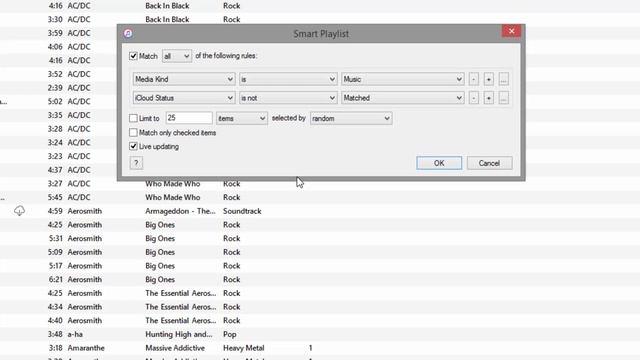Screen dimensions: 640x360
Task: Open the 'is not' condition dropdown
Action: [288, 98]
